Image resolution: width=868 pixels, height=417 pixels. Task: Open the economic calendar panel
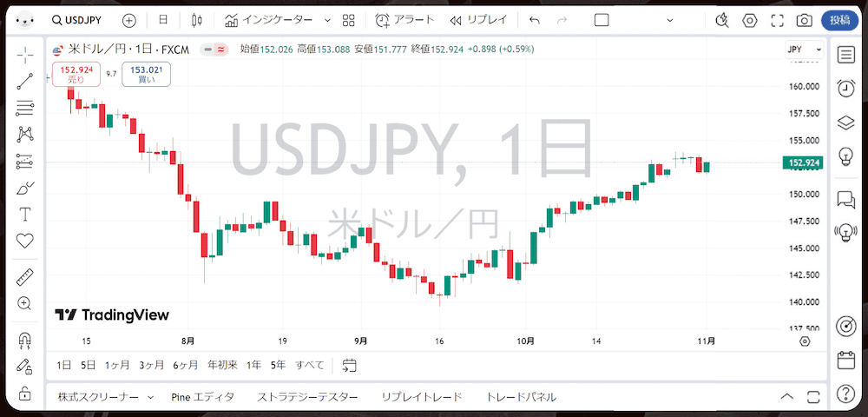click(845, 360)
